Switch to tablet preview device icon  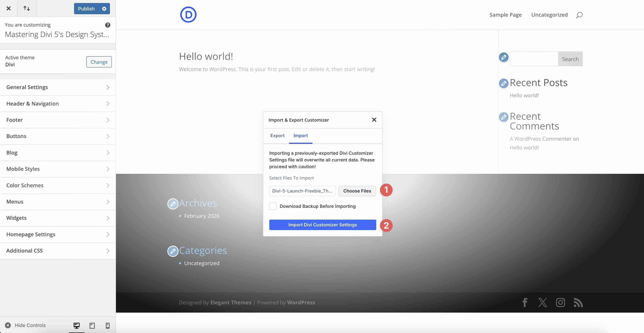click(92, 325)
